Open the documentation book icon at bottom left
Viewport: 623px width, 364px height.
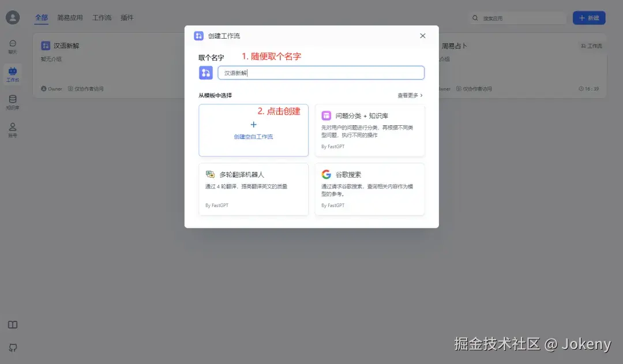tap(13, 325)
